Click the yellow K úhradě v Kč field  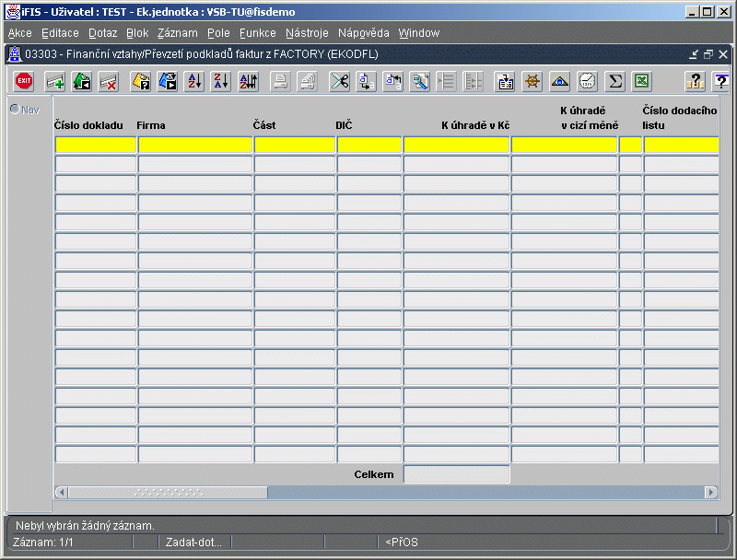[x=456, y=145]
